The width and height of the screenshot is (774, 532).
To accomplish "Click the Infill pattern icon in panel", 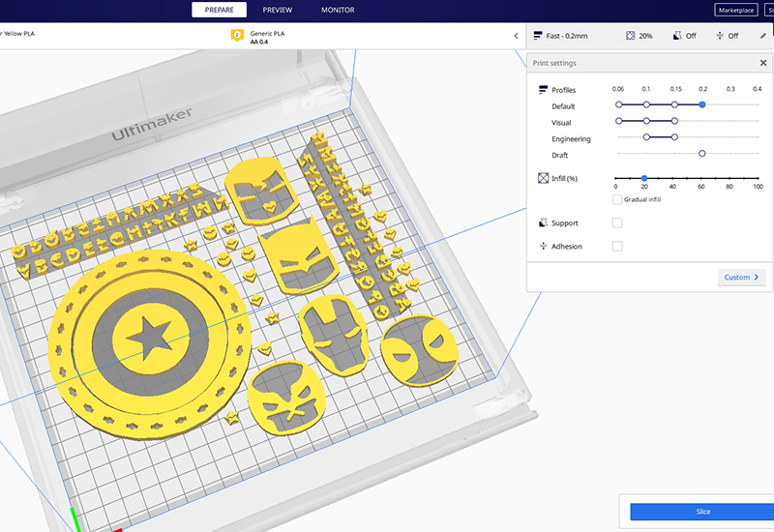I will (543, 178).
